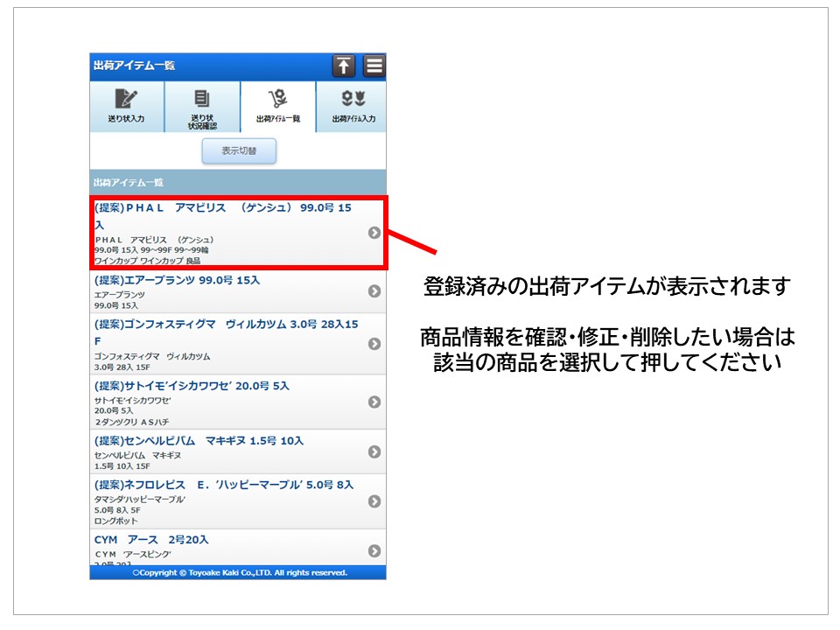Click arrow on CYM アース row
The height and width of the screenshot is (630, 840).
click(x=374, y=550)
